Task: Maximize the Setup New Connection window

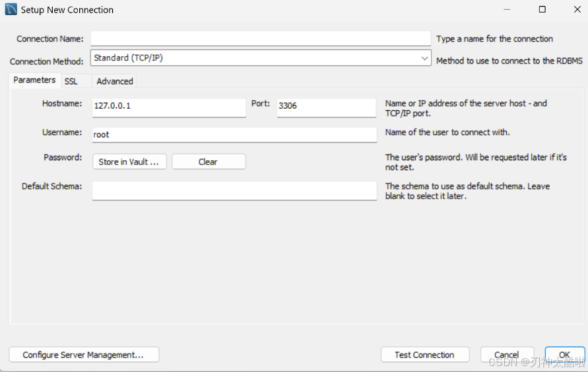Action: 542,9
